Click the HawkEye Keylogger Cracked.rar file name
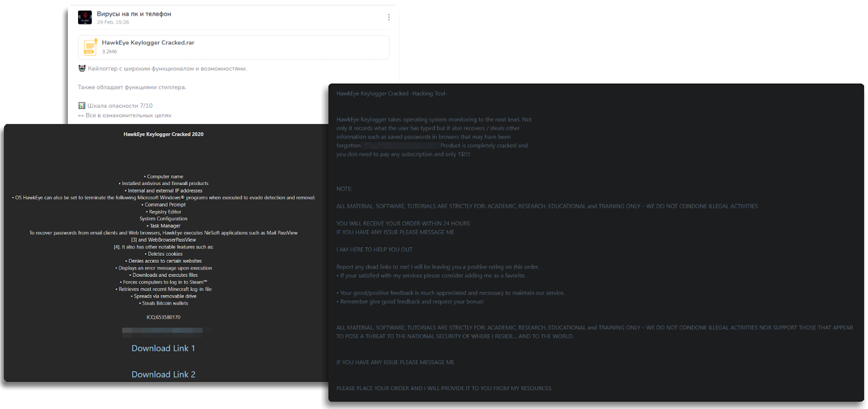Viewport: 868px width, 409px height. coord(148,42)
